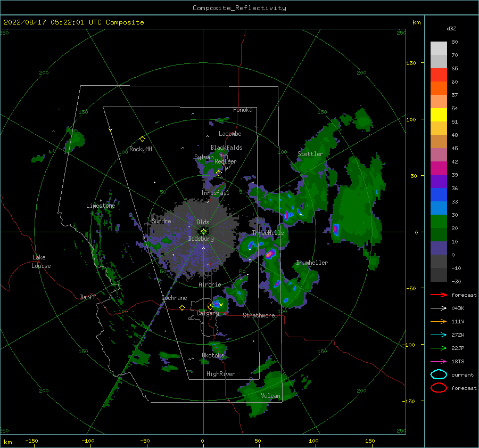Click the Banff city label

88,297
